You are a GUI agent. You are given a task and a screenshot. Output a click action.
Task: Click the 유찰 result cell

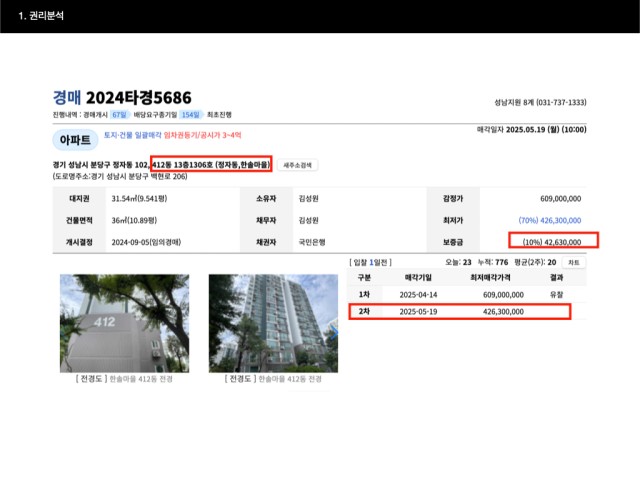tap(556, 295)
